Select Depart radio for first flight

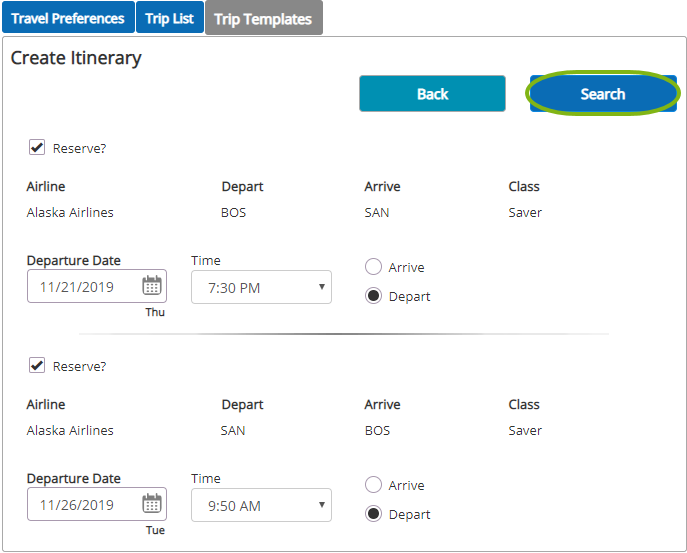(373, 296)
